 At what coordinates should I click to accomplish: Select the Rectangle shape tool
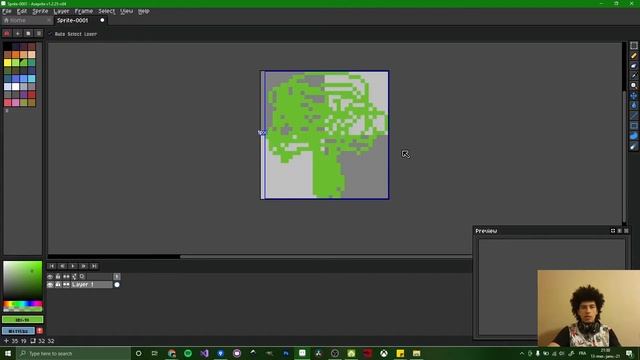tap(633, 126)
